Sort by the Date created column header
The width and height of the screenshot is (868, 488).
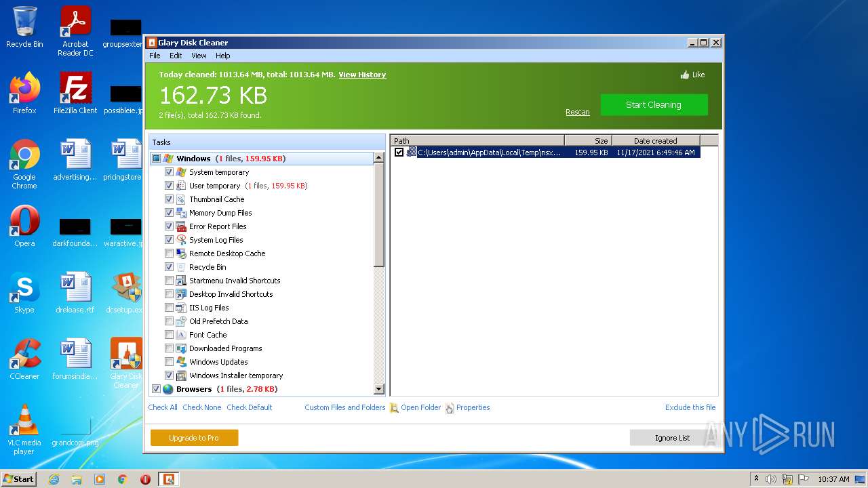click(656, 140)
